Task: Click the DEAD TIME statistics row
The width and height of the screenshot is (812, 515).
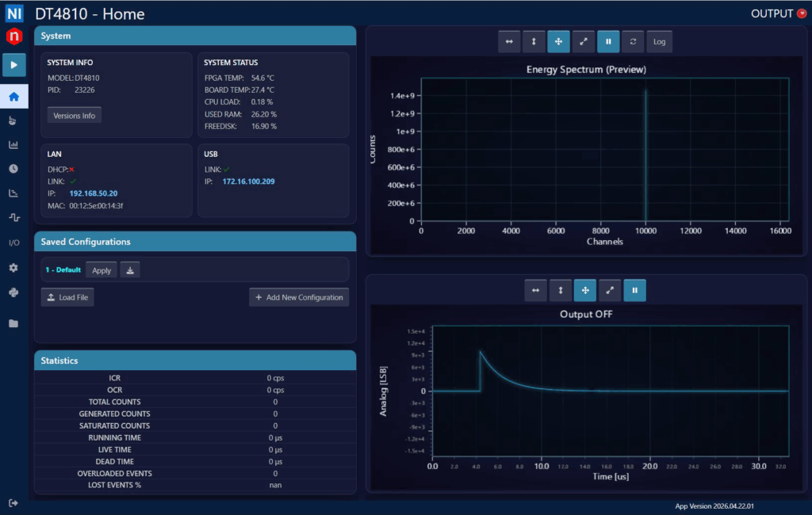Action: 195,461
